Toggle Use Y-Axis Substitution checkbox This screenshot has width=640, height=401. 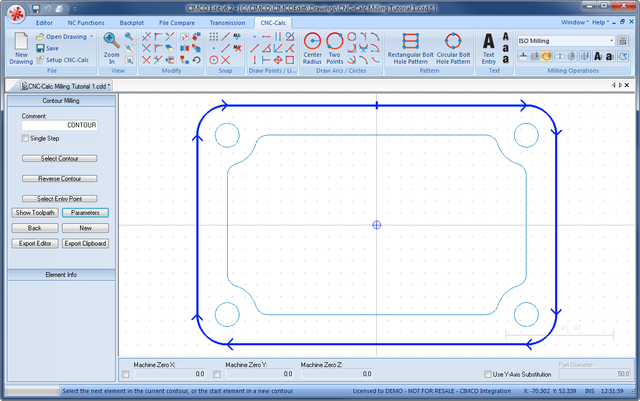(487, 374)
